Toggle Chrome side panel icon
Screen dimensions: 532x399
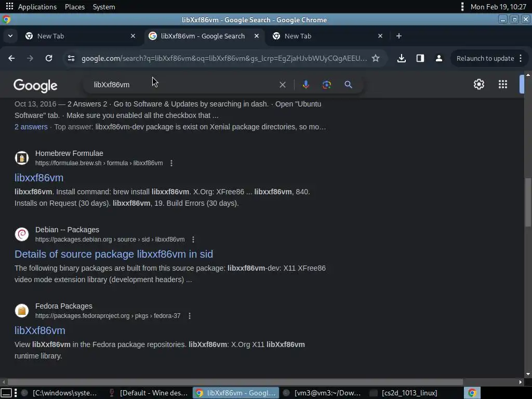tap(420, 58)
